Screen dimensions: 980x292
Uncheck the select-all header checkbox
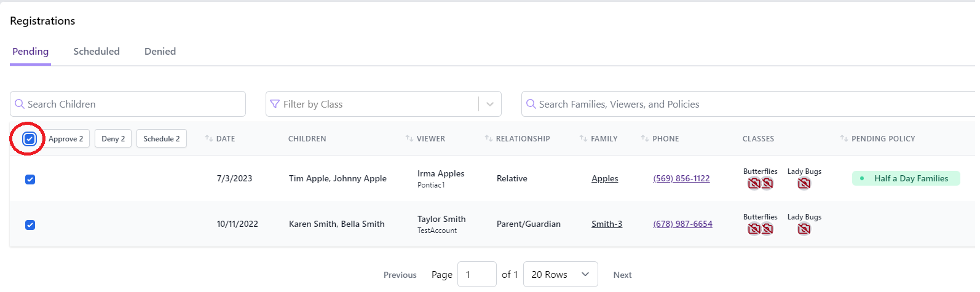[30, 139]
